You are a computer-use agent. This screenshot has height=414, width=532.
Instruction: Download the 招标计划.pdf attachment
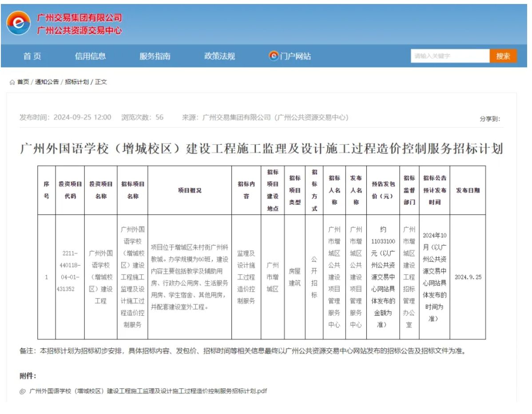tap(148, 391)
